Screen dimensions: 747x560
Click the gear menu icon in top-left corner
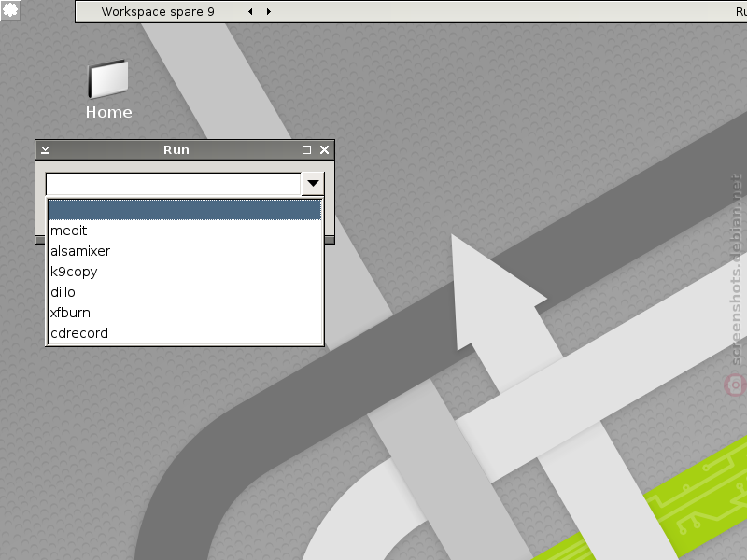click(x=10, y=9)
